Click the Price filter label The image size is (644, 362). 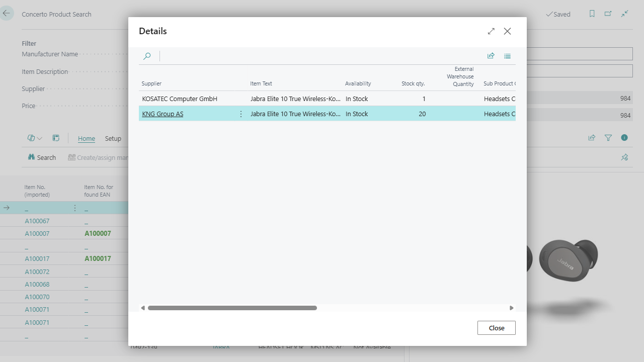tap(29, 106)
